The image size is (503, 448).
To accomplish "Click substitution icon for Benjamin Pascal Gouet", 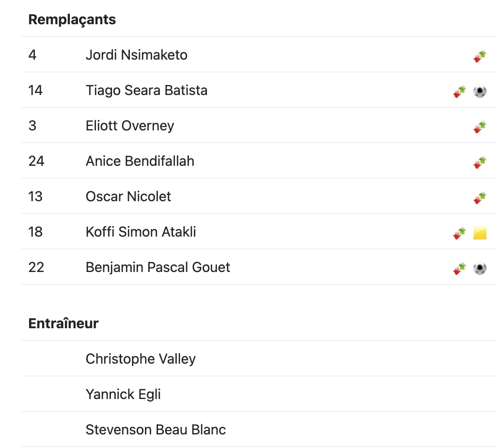I will click(459, 268).
